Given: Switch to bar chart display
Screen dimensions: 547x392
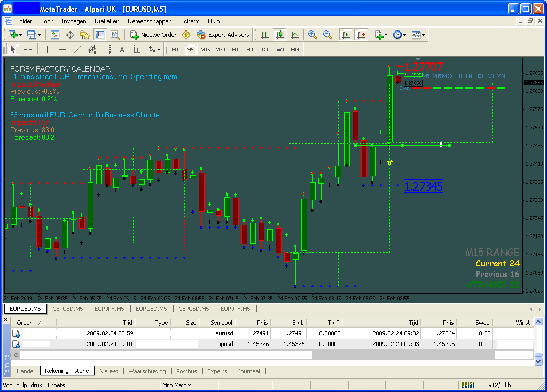Looking at the screenshot, I should point(265,35).
